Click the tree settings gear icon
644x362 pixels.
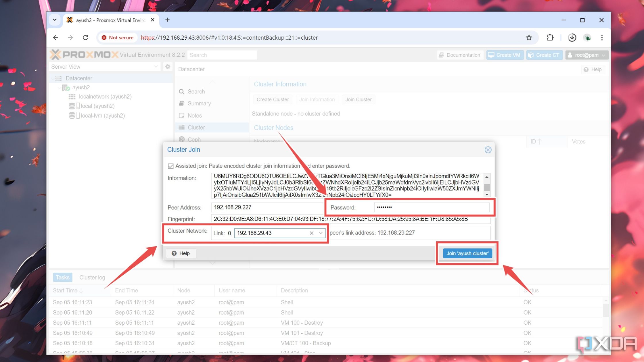click(168, 67)
